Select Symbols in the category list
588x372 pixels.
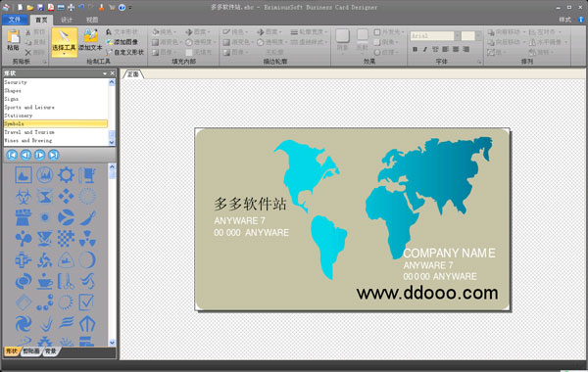point(56,123)
